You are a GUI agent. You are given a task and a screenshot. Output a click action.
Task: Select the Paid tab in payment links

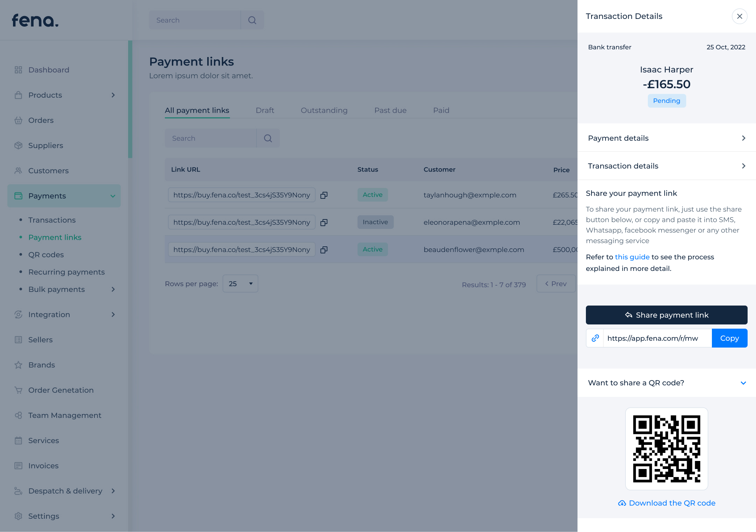[x=440, y=110]
